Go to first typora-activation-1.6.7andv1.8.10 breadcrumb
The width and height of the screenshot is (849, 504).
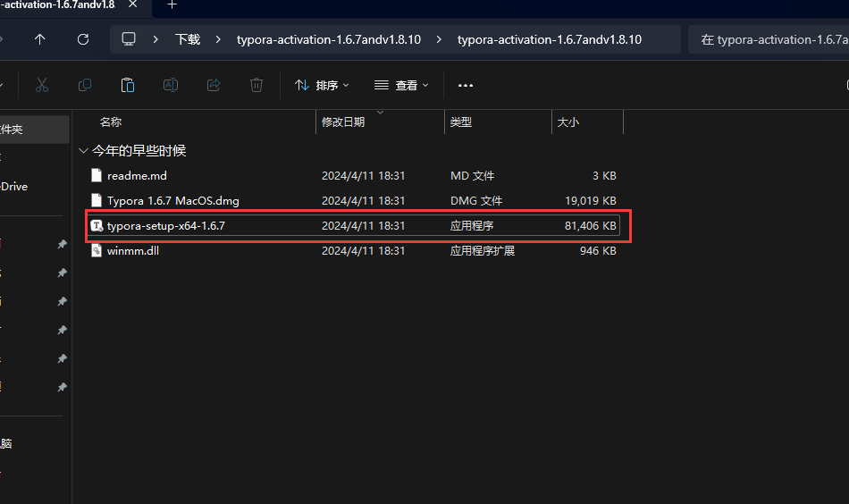pos(329,39)
